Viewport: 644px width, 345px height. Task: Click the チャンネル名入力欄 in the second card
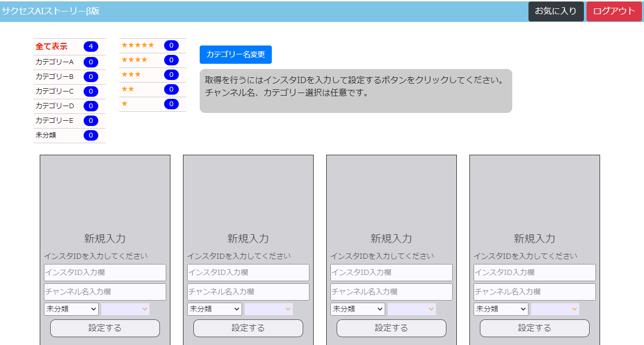(x=248, y=292)
